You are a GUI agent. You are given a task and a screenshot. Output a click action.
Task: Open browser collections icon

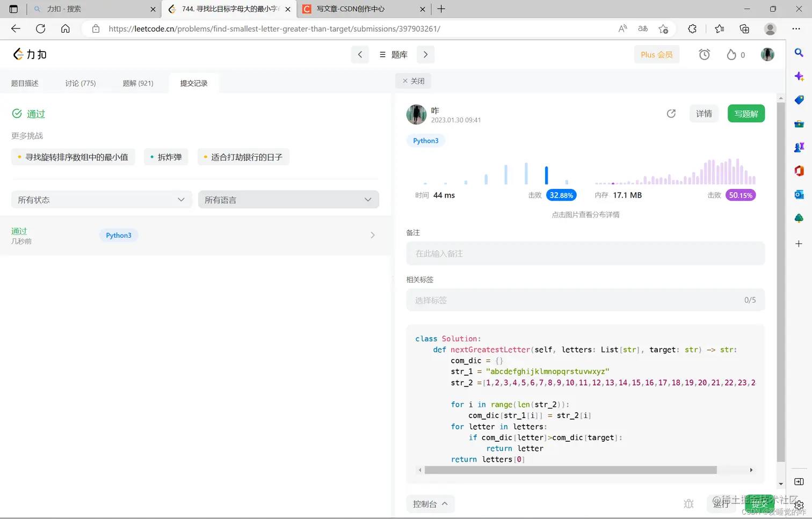coord(744,29)
